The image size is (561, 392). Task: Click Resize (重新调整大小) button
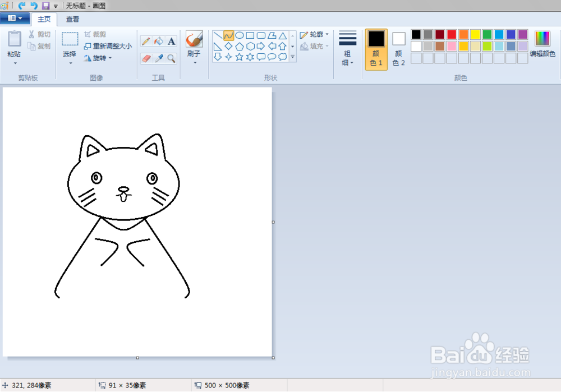108,46
